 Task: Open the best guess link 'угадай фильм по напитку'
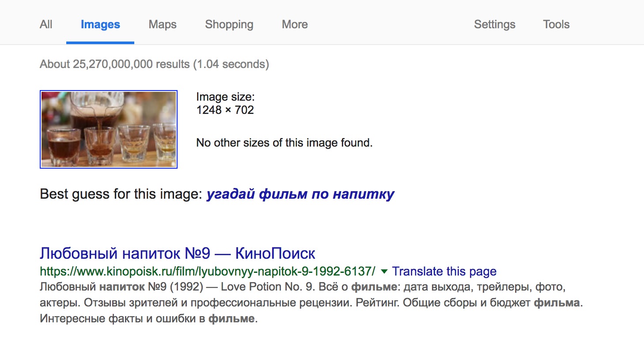pos(300,194)
